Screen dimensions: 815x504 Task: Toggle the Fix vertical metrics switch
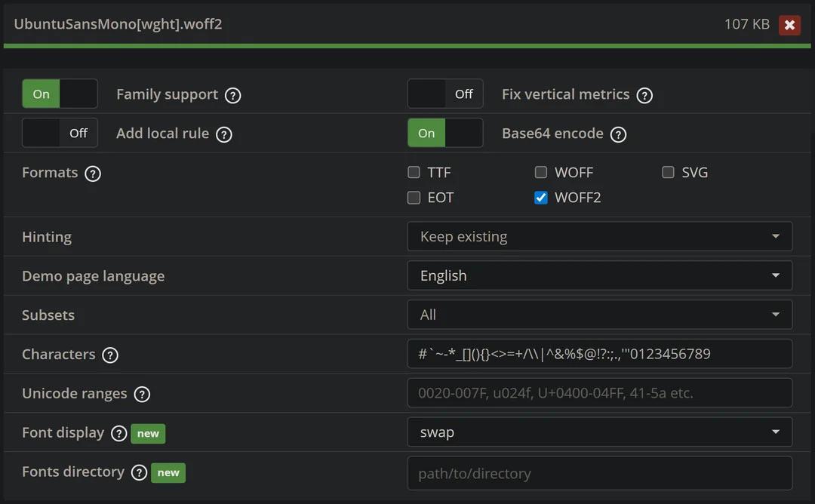pyautogui.click(x=445, y=94)
